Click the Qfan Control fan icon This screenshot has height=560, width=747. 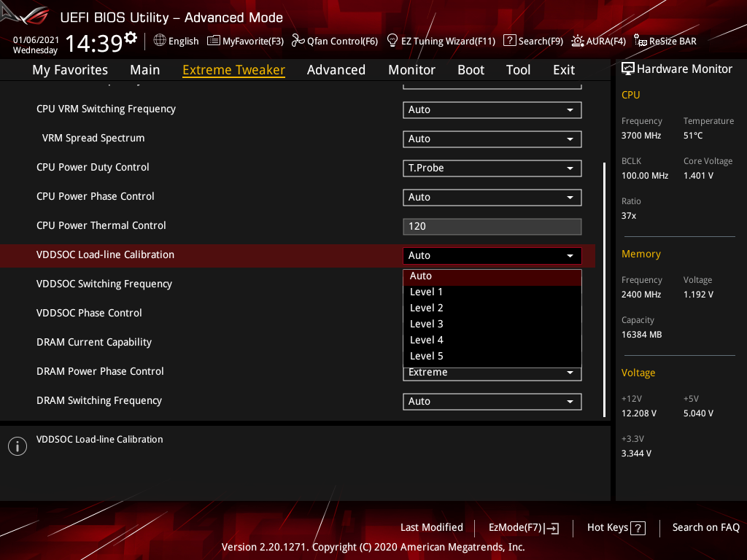pos(298,41)
